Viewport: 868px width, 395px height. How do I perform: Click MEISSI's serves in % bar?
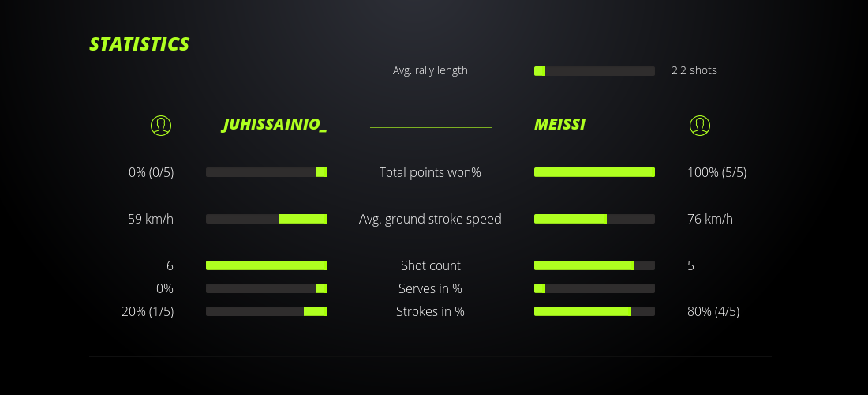coord(594,288)
